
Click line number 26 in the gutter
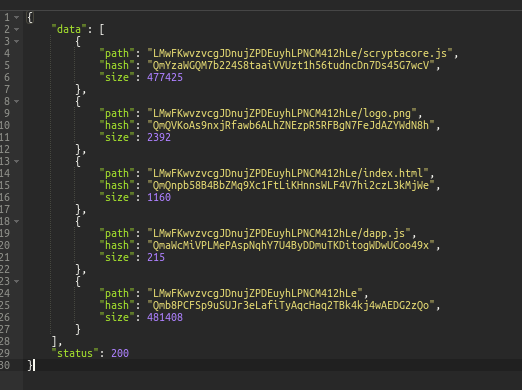point(5,317)
